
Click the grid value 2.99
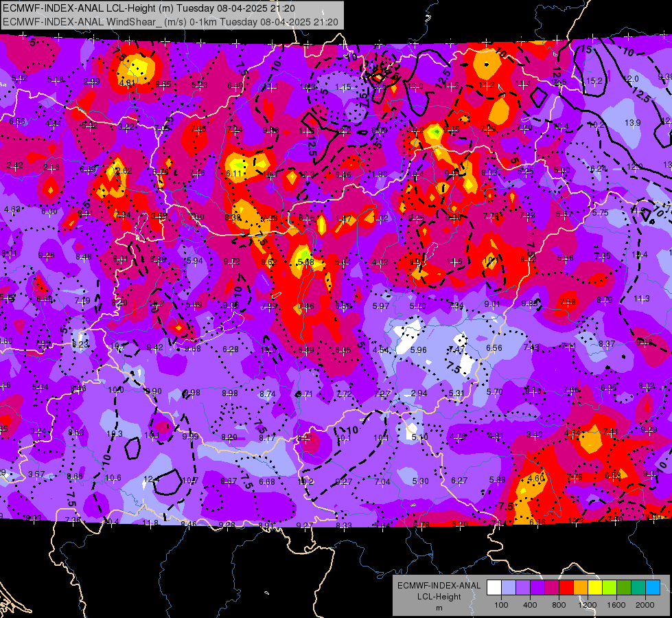pyautogui.click(x=91, y=82)
